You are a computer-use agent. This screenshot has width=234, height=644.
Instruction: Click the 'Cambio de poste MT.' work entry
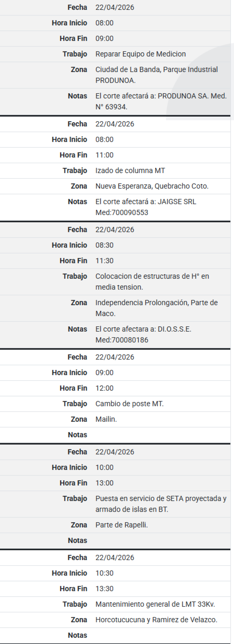tap(129, 404)
